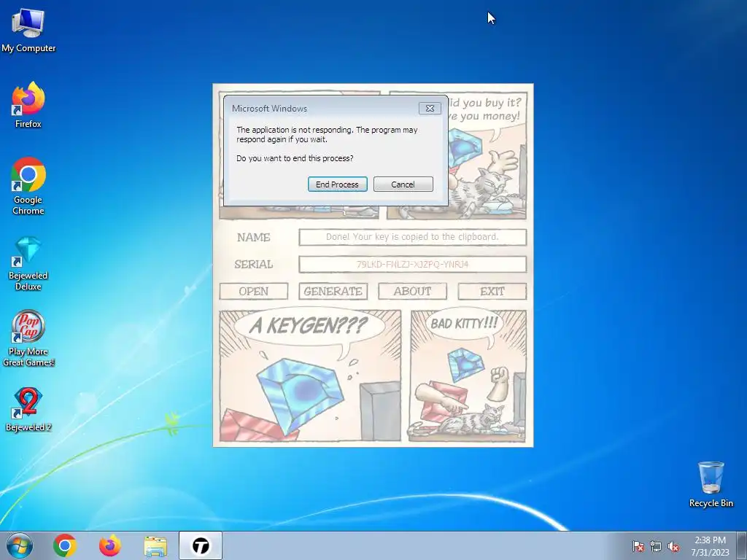Select the Bejeweled 2 desktop icon
Viewport: 747px width, 560px height.
click(28, 410)
